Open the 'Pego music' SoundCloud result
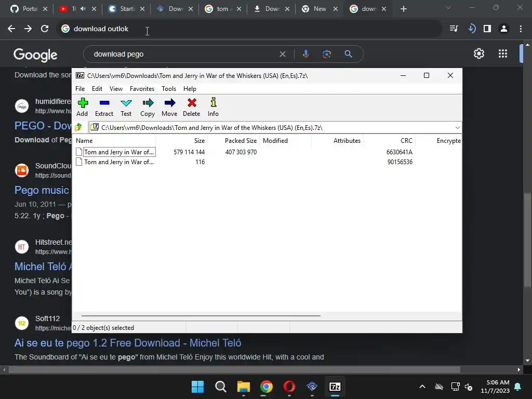Screen dimensions: 532x399 click(42, 190)
